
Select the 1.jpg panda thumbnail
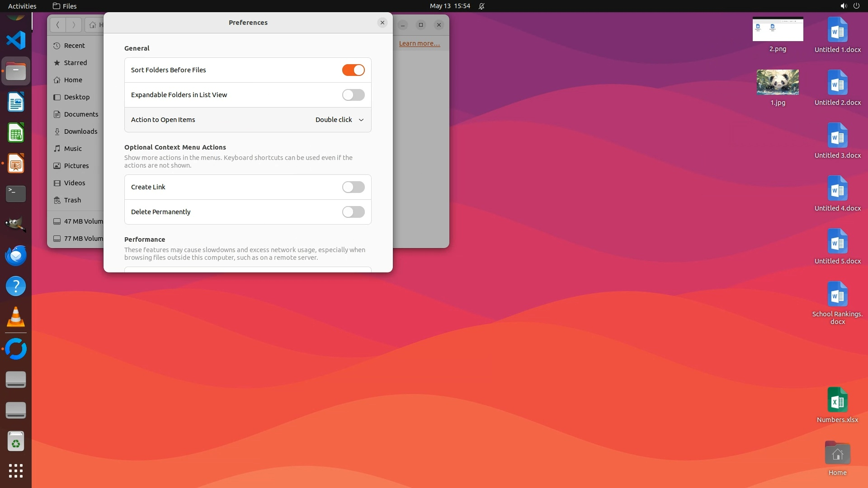point(778,82)
